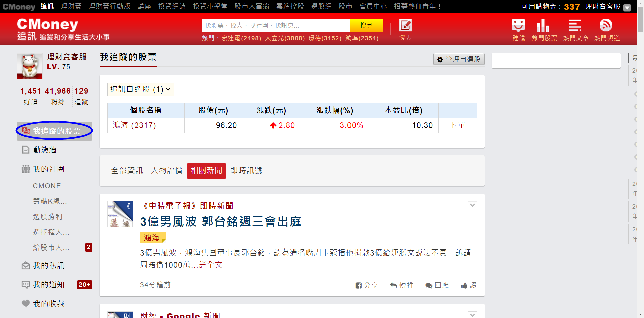Viewport: 644px width, 318px height.
Task: Click 詳全文 to read full article
Action: 211,265
